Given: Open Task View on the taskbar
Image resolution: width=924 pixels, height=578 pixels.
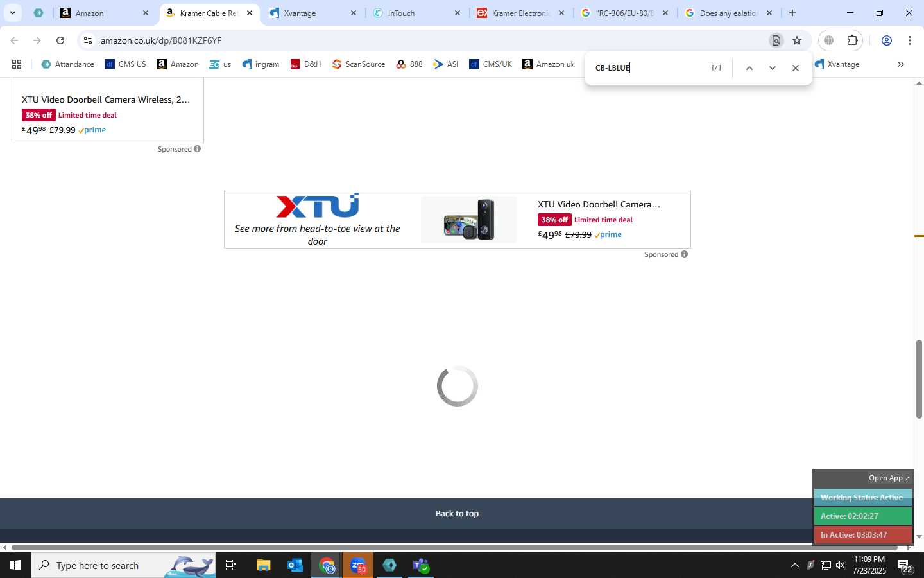Looking at the screenshot, I should click(231, 565).
